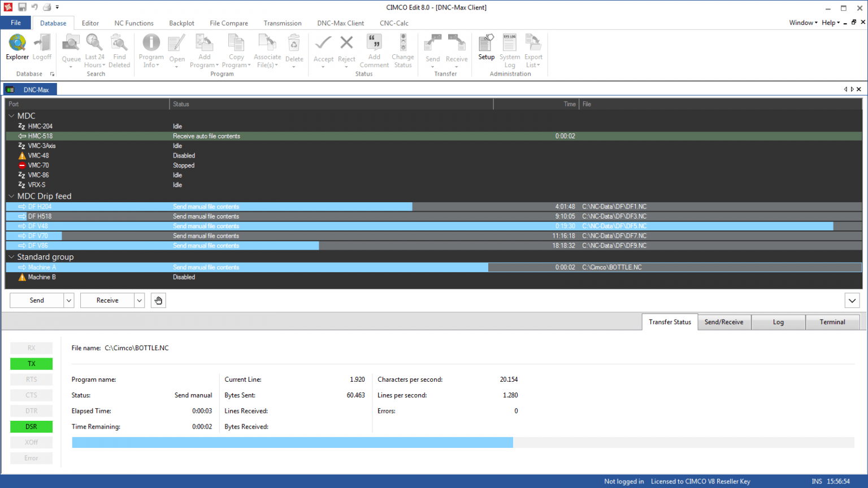868x488 pixels.
Task: Collapse the Standard group tree node
Action: coord(11,257)
